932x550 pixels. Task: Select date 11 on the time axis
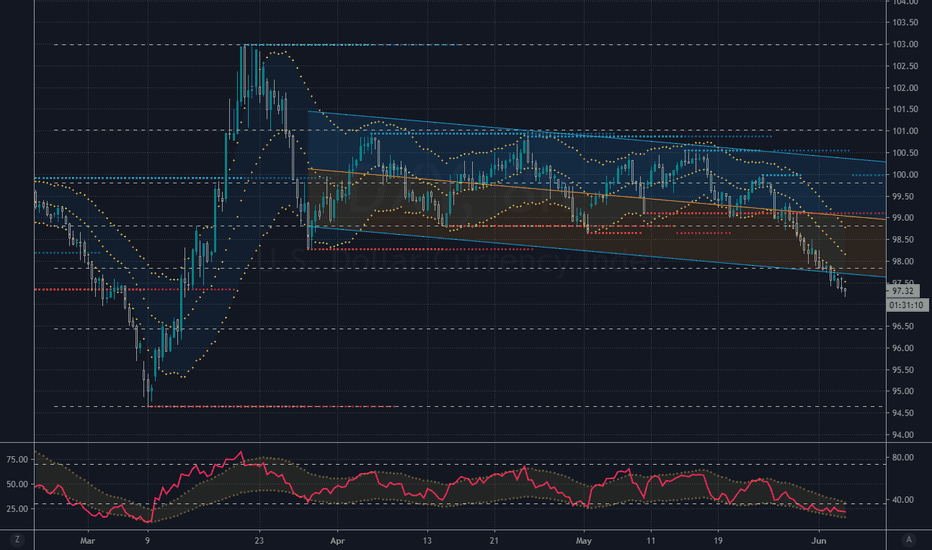[x=651, y=541]
